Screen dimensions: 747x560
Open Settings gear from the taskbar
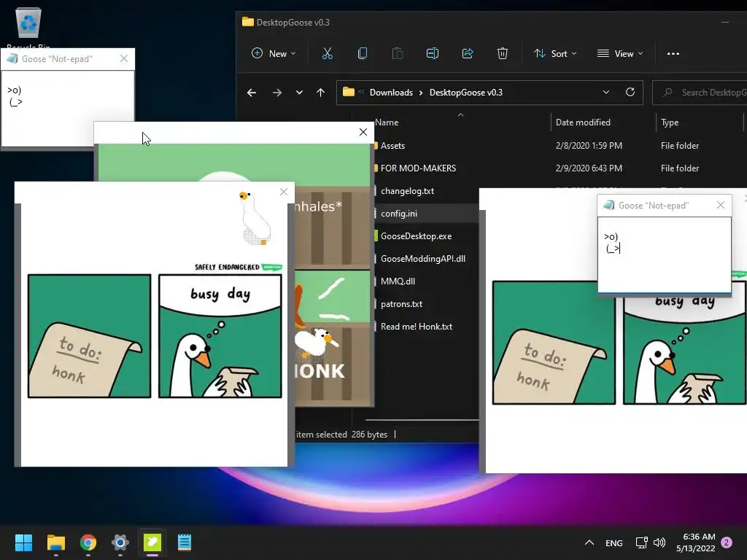120,542
